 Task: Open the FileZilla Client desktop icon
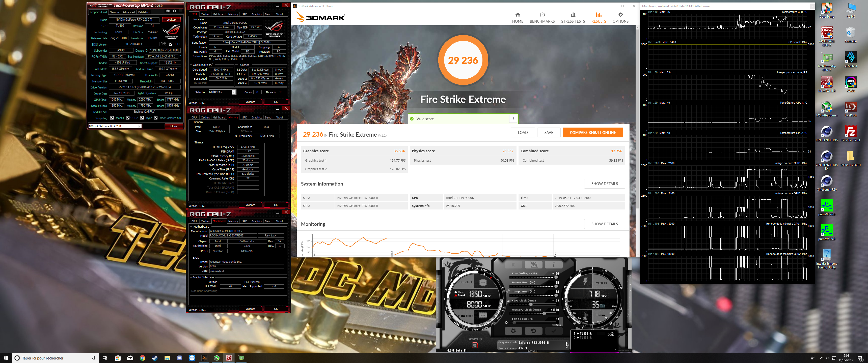[851, 134]
